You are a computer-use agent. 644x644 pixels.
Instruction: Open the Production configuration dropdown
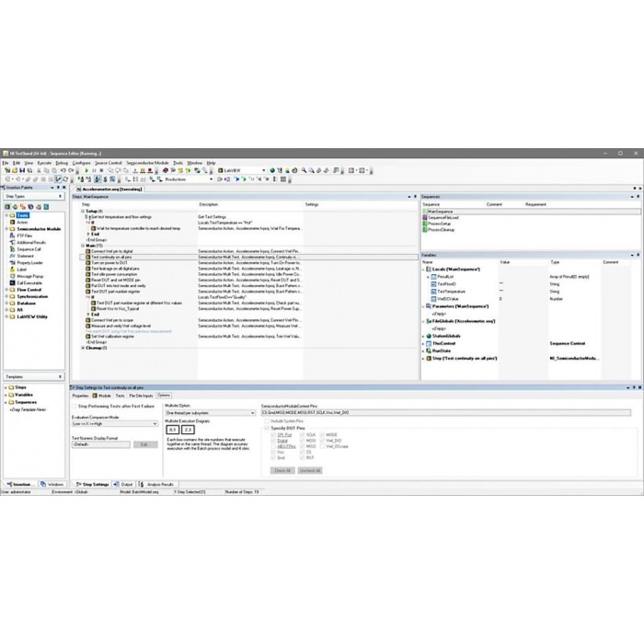[211, 179]
